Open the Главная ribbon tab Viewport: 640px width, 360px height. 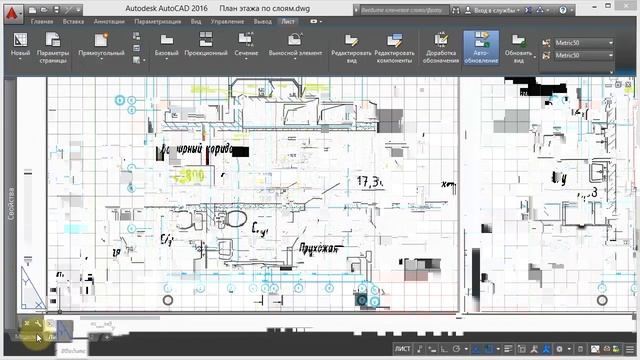(42, 21)
